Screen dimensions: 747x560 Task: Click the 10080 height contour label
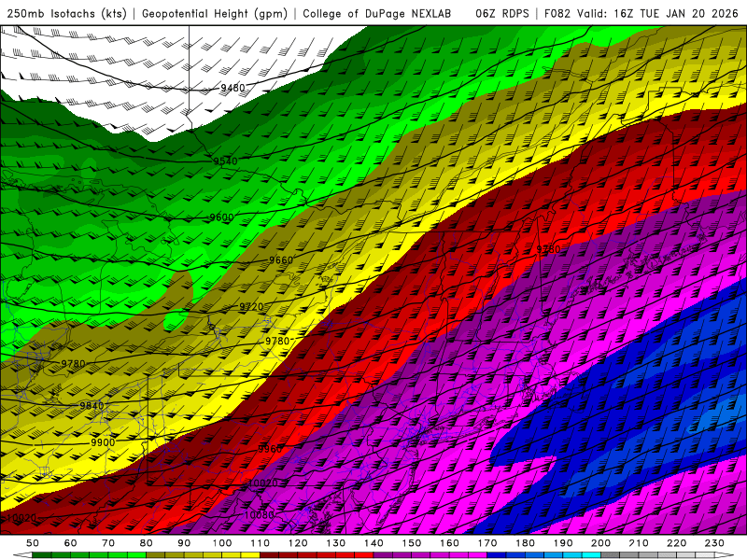tap(260, 515)
